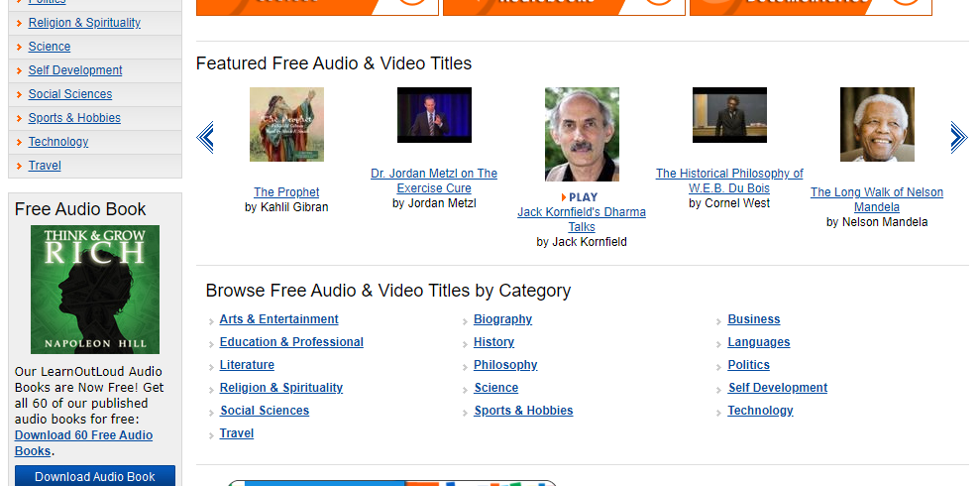Browse Philosophy category link
Image resolution: width=980 pixels, height=486 pixels.
(x=505, y=365)
